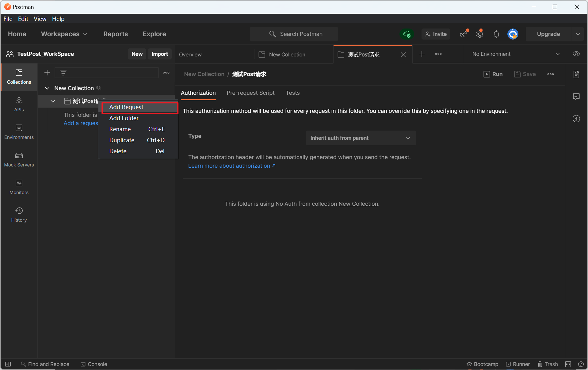Screen dimensions: 588x370
Task: Open the info pane icon
Action: pos(576,119)
